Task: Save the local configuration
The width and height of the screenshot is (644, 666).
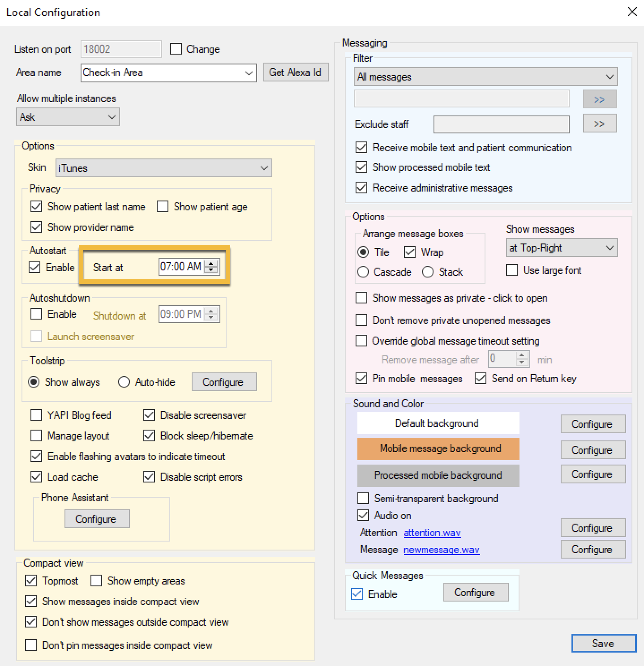Action: coord(604,643)
